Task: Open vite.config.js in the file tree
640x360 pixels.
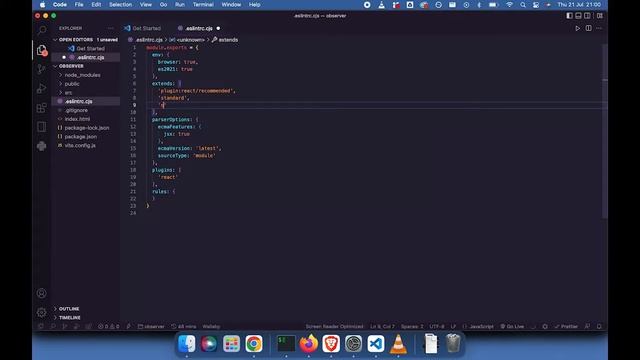Action: tap(80, 145)
